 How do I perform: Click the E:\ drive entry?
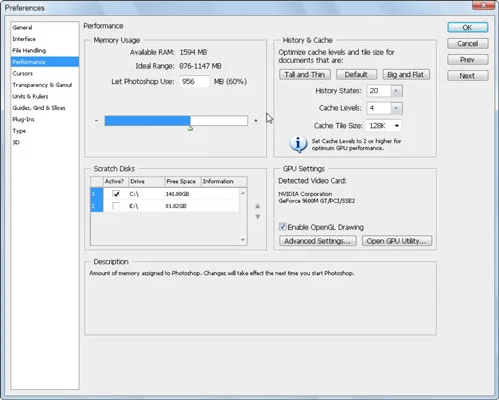pyautogui.click(x=134, y=206)
